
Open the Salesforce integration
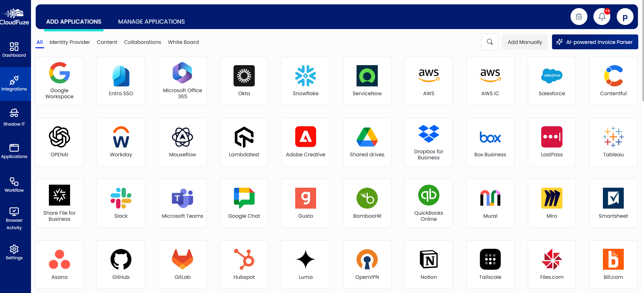coord(552,81)
